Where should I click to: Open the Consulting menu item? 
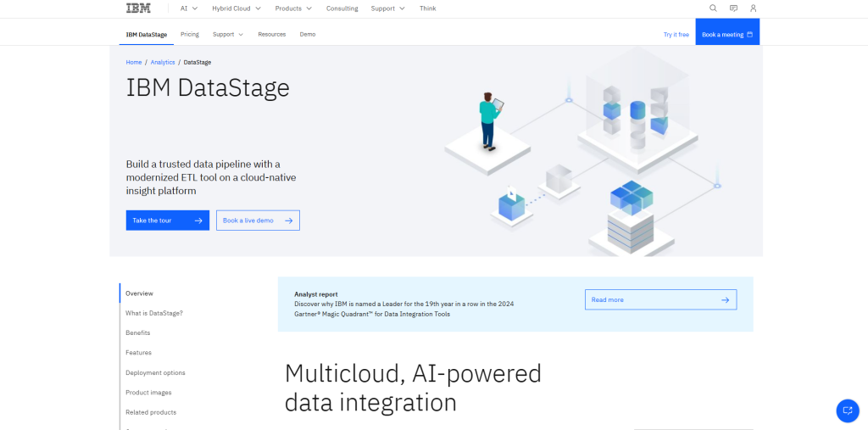click(x=342, y=8)
